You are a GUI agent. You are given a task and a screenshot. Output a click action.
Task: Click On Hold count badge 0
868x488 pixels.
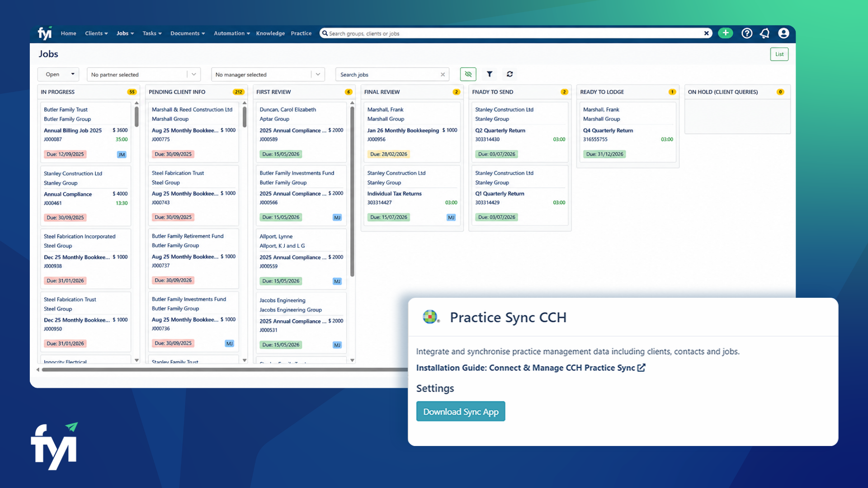780,92
